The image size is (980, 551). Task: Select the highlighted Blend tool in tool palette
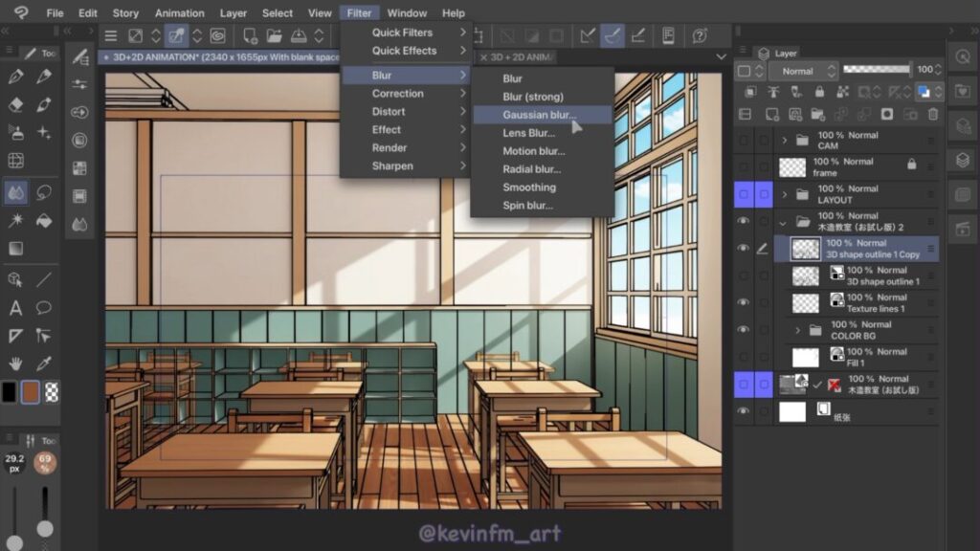click(x=15, y=192)
